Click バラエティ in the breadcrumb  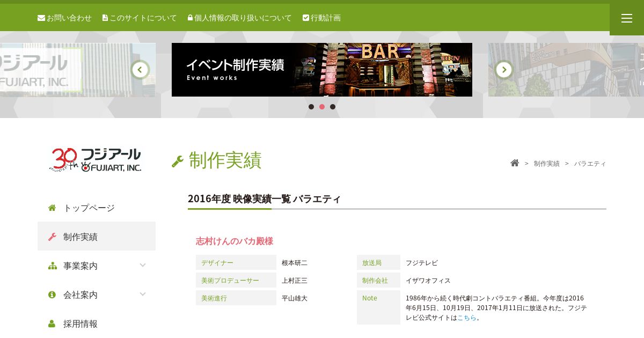[590, 164]
